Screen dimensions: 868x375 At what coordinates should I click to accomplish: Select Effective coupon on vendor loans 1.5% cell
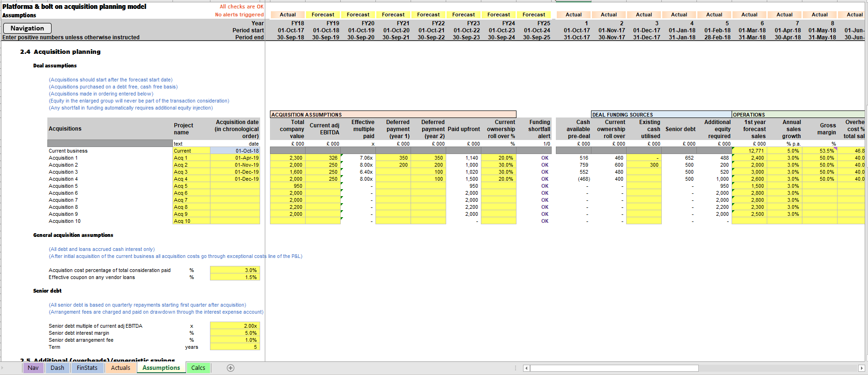click(235, 277)
